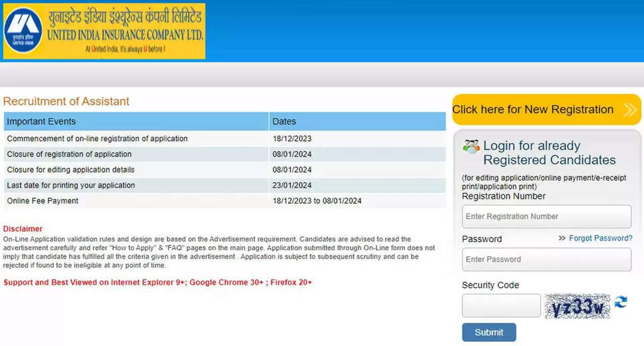Focus the Registration Number field
Viewport: 644px width, 346px height.
[x=546, y=216]
